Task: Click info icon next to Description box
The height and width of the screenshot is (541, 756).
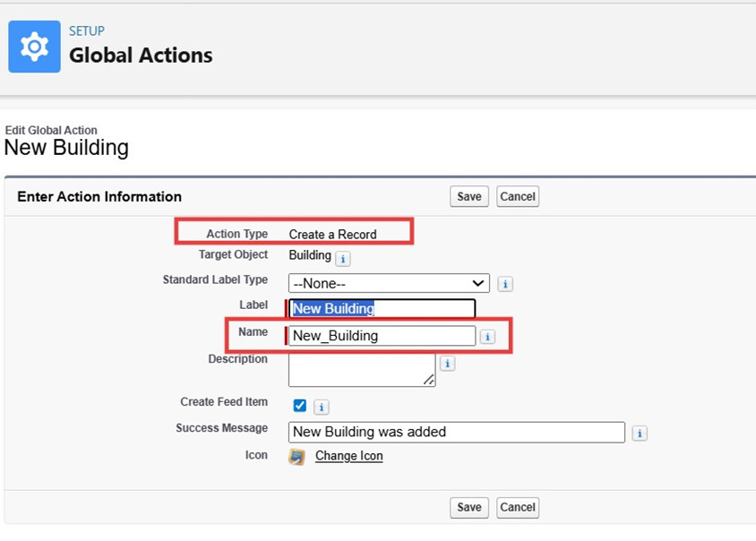Action: click(447, 364)
